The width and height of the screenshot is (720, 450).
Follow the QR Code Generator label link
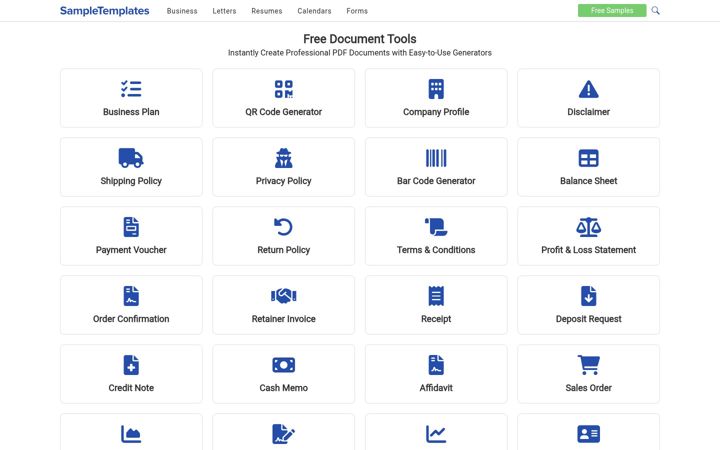(x=283, y=112)
